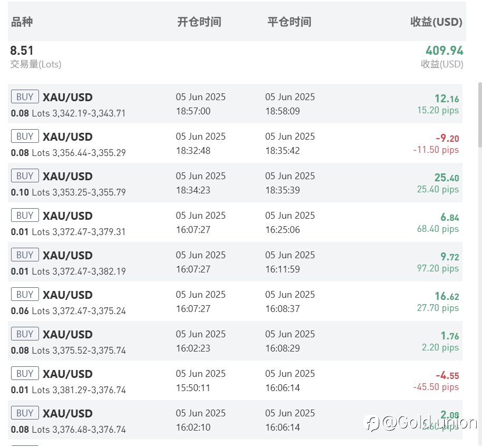Image resolution: width=482 pixels, height=448 pixels.
Task: Click open time 16:02:10
Action: [193, 427]
